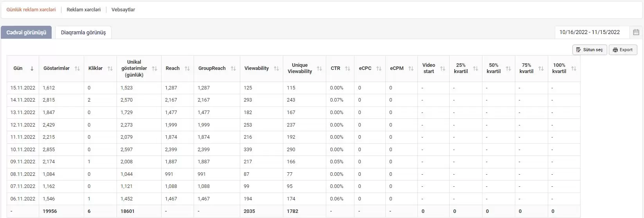Open Günlük reklam xərcləri tab
The image size is (644, 218).
(x=31, y=10)
